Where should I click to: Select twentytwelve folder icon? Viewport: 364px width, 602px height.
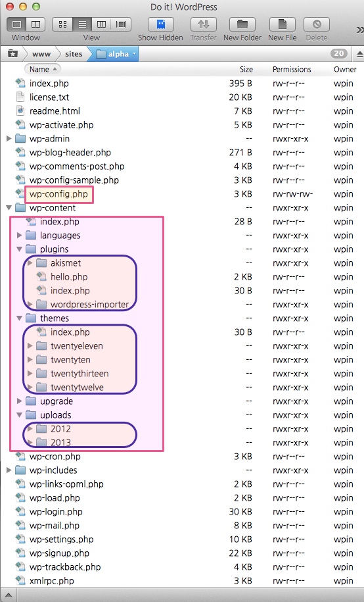[41, 388]
